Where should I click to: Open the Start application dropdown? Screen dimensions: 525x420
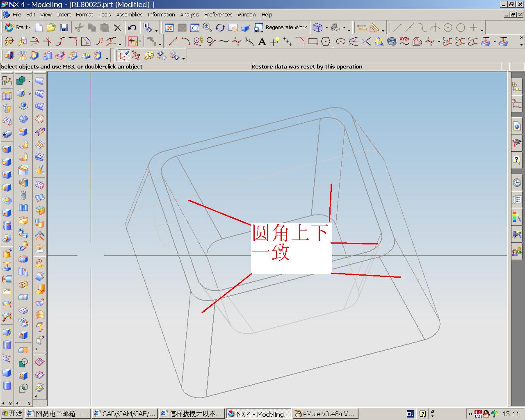[18, 27]
